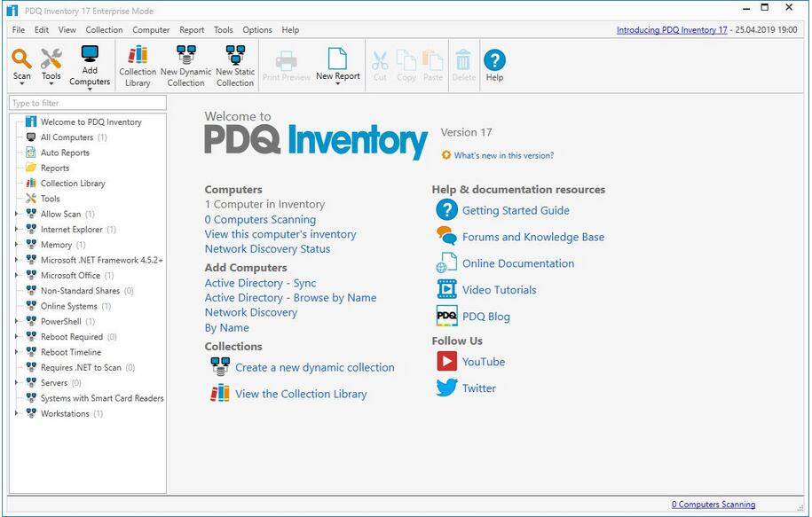Click the PDQ Inventory title bar app icon
This screenshot has width=812, height=517.
pos(12,11)
